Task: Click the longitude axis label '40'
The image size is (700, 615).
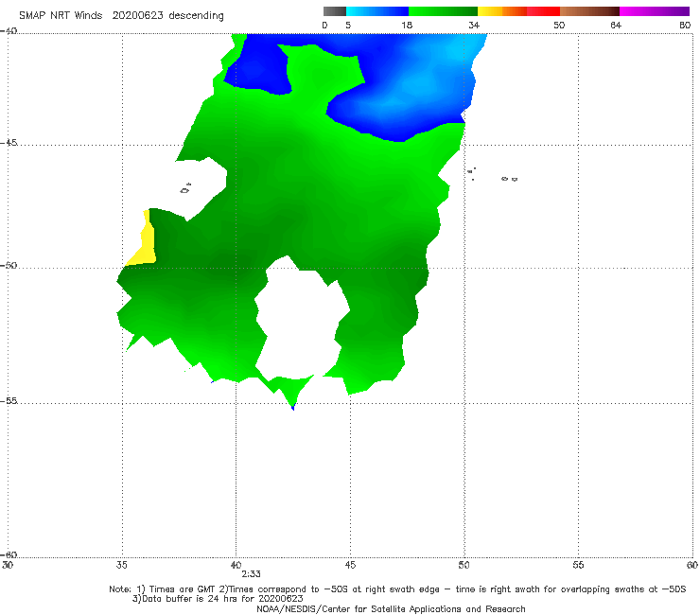Action: tap(236, 565)
